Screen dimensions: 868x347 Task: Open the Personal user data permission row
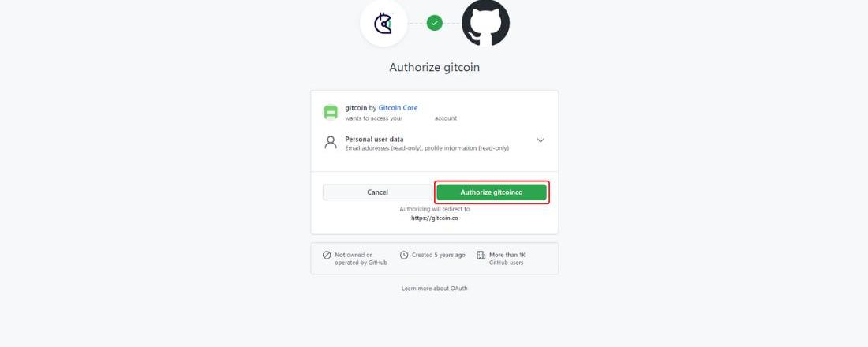[435, 144]
